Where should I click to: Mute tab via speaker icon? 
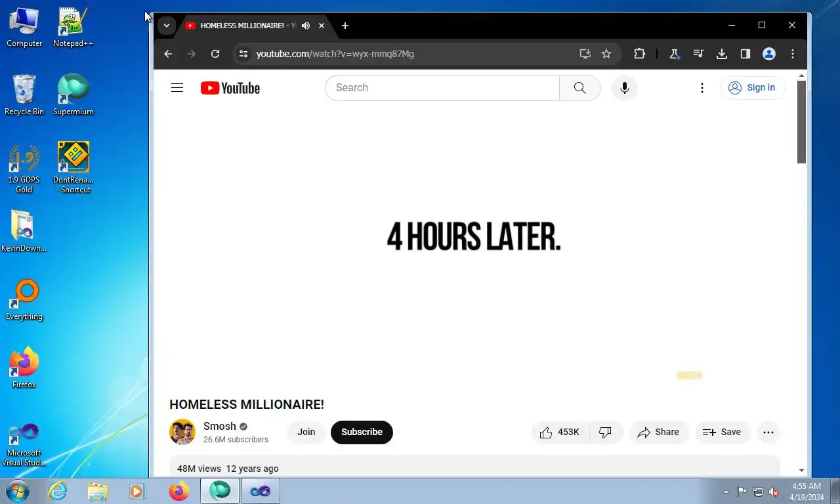306,26
